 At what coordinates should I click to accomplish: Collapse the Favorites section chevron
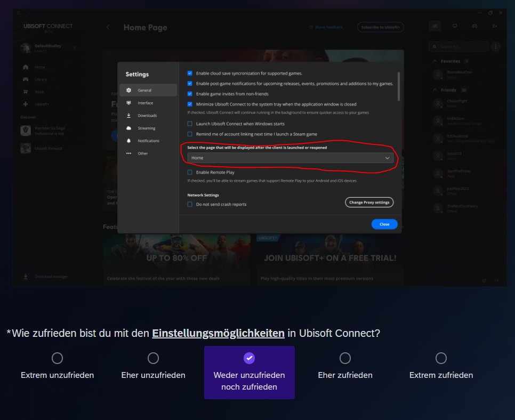[x=435, y=61]
